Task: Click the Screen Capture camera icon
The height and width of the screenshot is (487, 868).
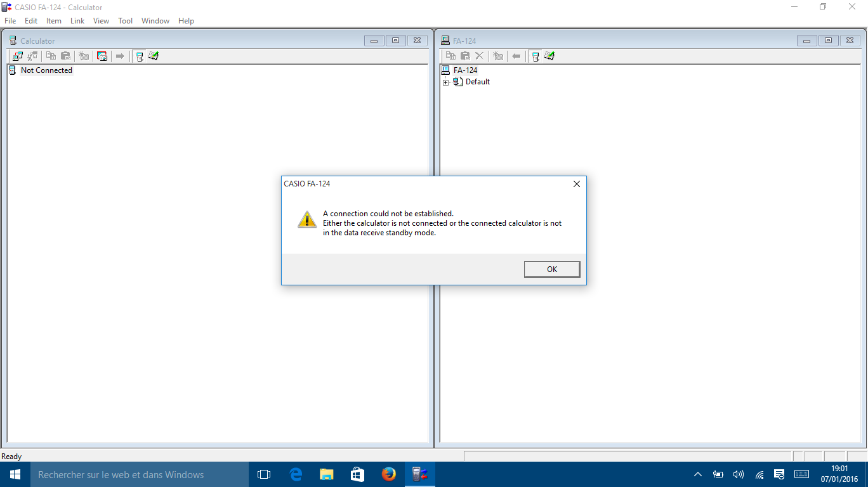Action: [x=102, y=56]
